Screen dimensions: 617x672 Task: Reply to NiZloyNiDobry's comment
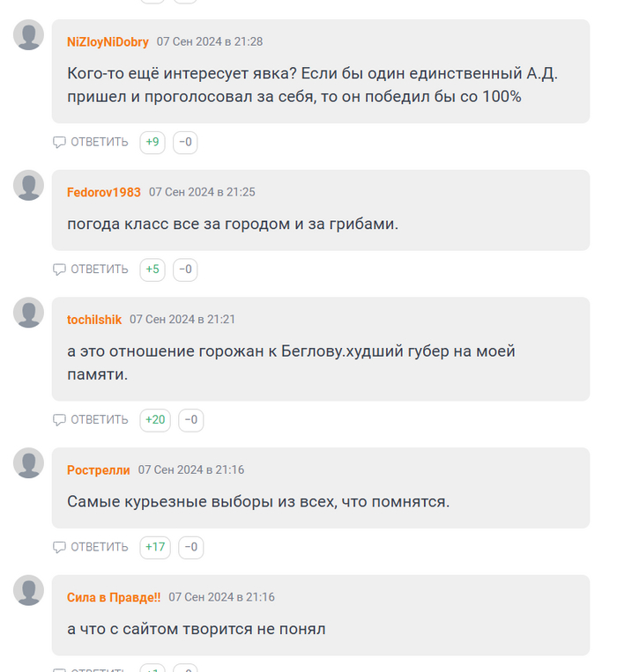coord(91,142)
